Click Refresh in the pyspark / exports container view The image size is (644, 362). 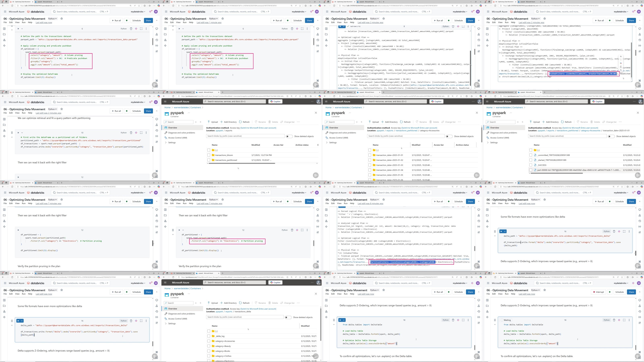[x=244, y=122]
